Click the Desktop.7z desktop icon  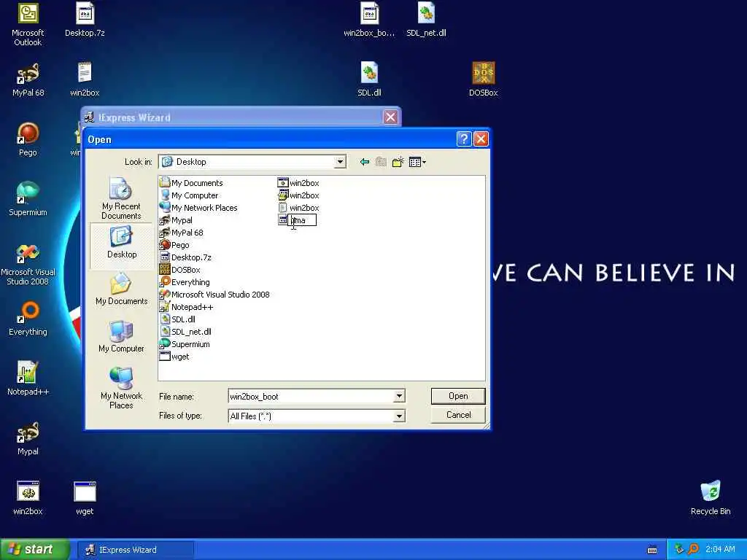[x=85, y=20]
